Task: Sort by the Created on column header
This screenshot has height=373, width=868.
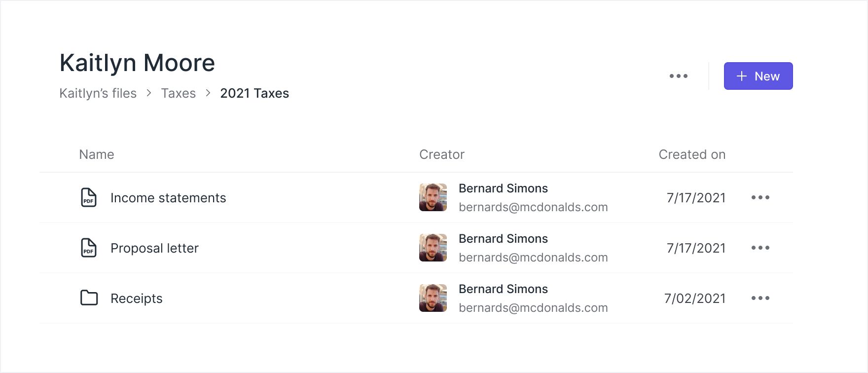Action: click(x=692, y=154)
